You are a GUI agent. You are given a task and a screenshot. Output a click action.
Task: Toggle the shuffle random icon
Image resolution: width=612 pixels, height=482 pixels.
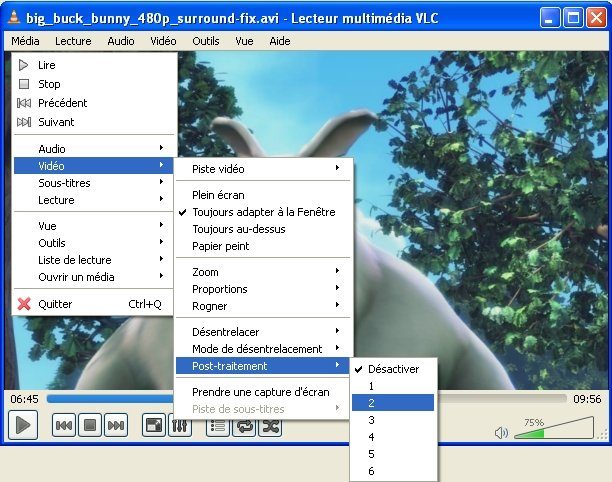270,426
